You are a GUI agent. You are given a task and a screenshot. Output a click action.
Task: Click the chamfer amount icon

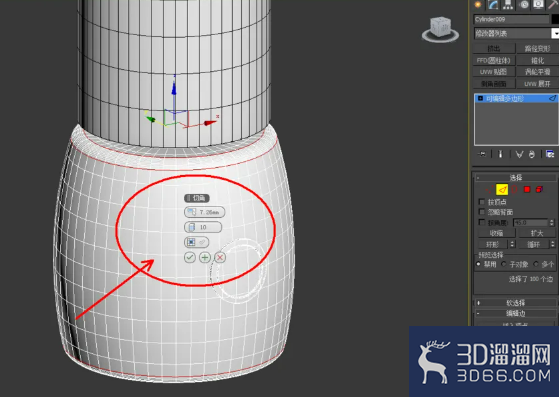192,212
